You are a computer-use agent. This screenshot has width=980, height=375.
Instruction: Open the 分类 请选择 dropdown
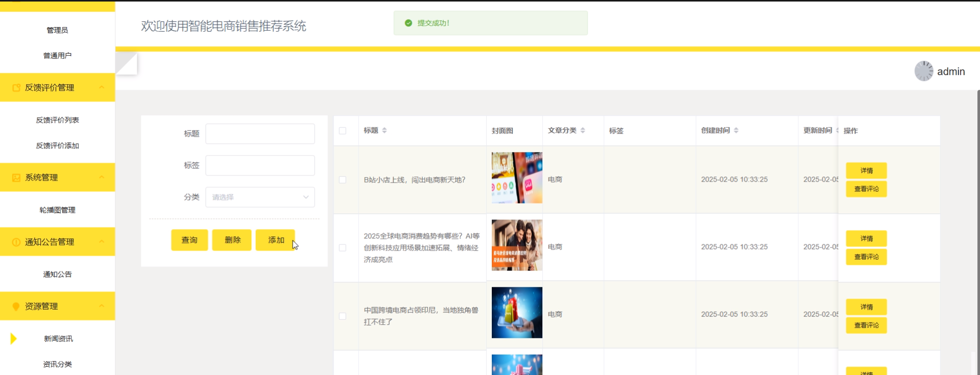[x=260, y=197]
